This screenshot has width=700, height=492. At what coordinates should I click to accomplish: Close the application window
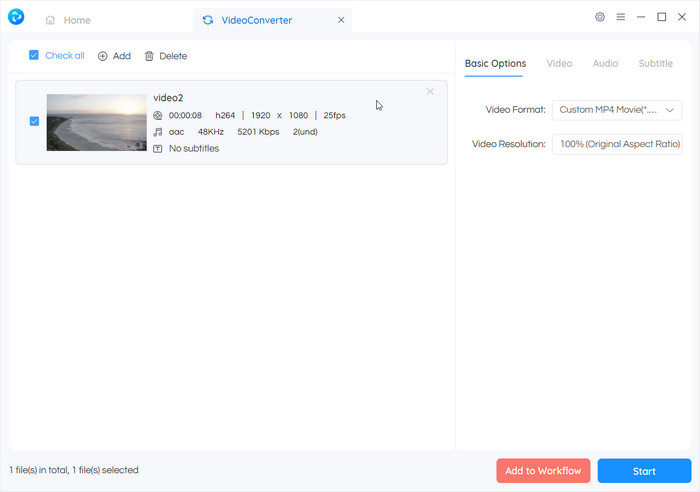pyautogui.click(x=682, y=17)
